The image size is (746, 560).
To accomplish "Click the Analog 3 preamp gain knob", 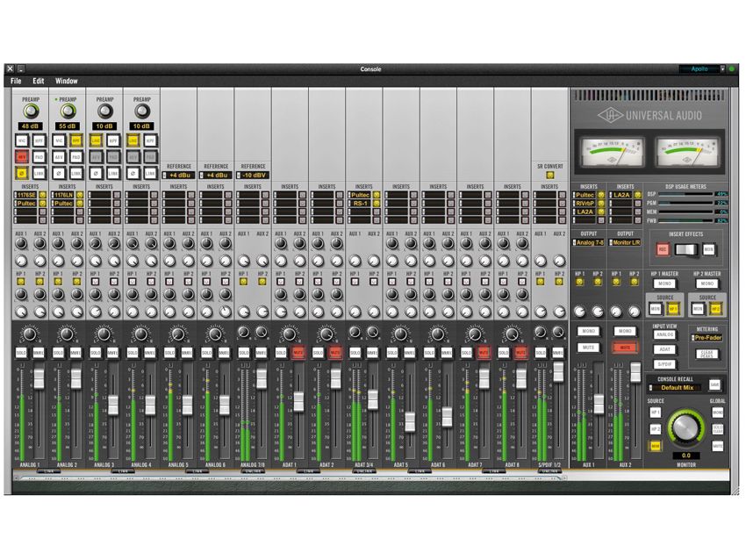I will (104, 111).
